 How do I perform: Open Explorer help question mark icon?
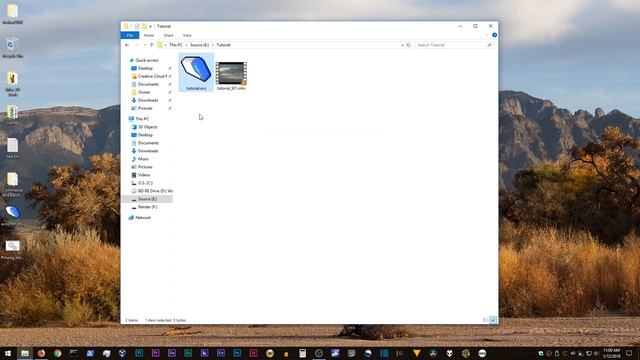[494, 35]
